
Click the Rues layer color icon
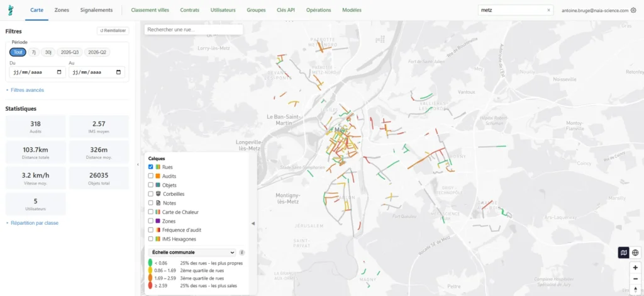click(158, 167)
